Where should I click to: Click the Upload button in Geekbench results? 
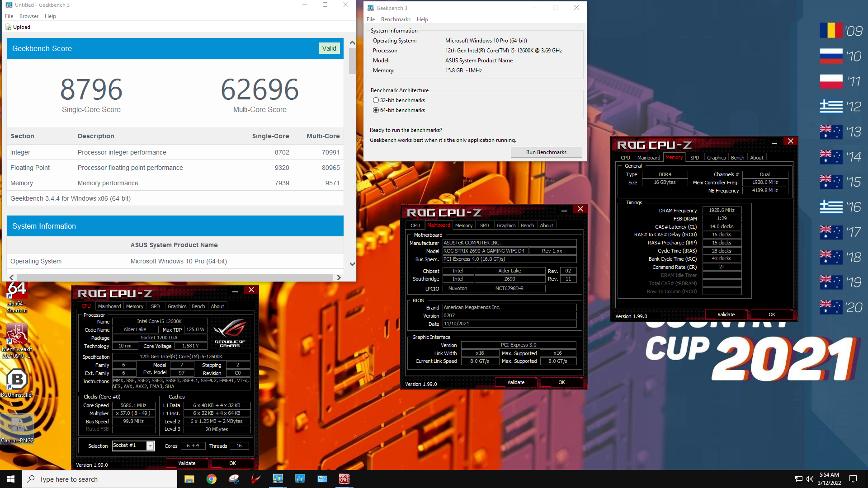[x=18, y=27]
